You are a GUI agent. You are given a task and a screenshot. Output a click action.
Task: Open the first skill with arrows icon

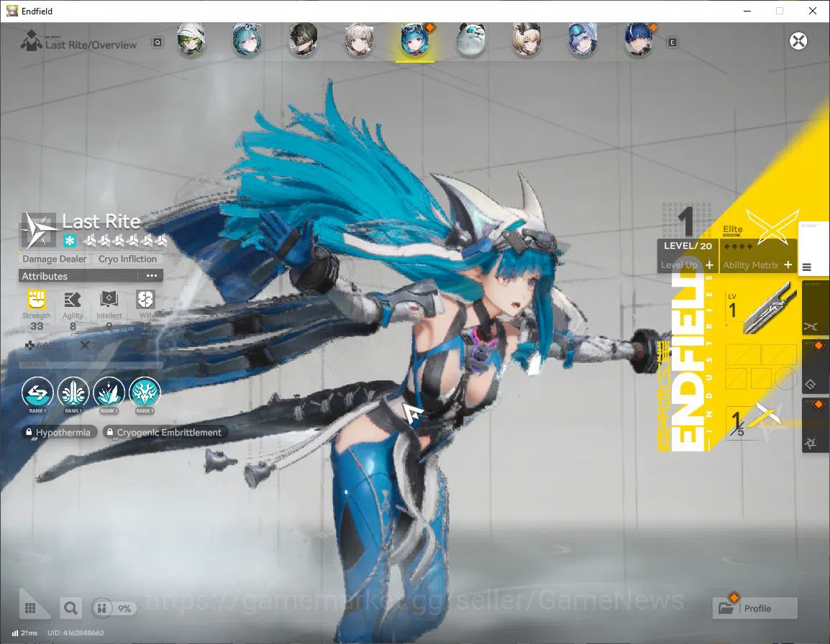(x=37, y=392)
